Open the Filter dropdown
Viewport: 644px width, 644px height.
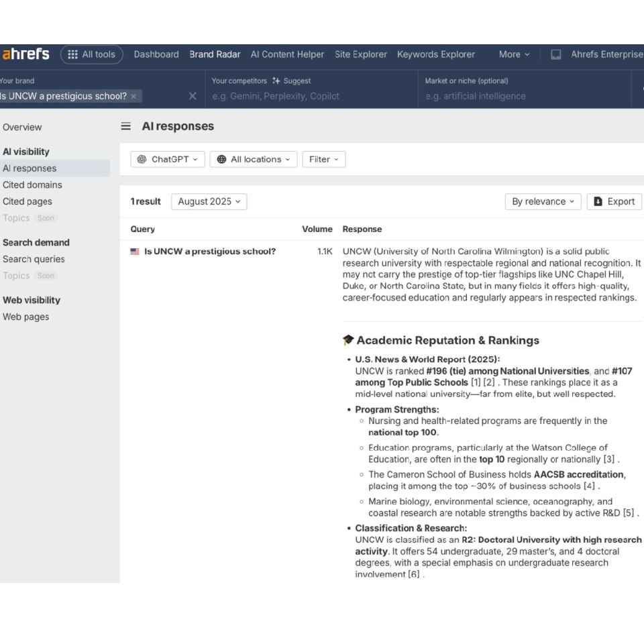click(x=323, y=160)
